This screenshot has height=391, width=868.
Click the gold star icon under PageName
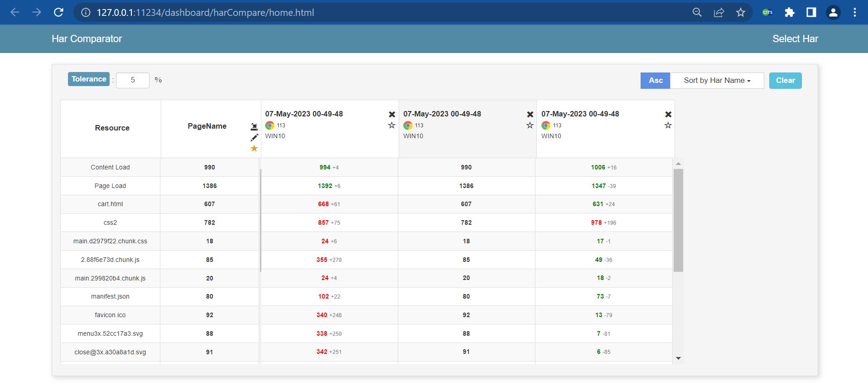click(254, 148)
